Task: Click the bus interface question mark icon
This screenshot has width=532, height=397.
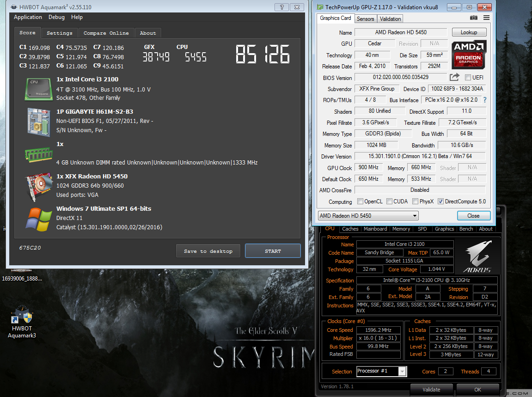Action: coord(485,100)
